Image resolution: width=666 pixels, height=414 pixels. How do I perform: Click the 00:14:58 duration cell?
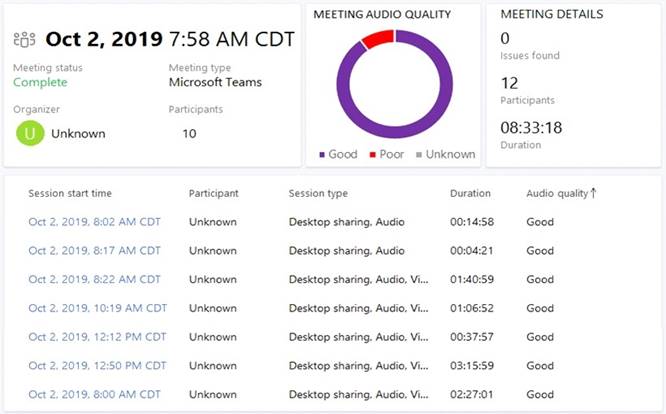(x=472, y=222)
